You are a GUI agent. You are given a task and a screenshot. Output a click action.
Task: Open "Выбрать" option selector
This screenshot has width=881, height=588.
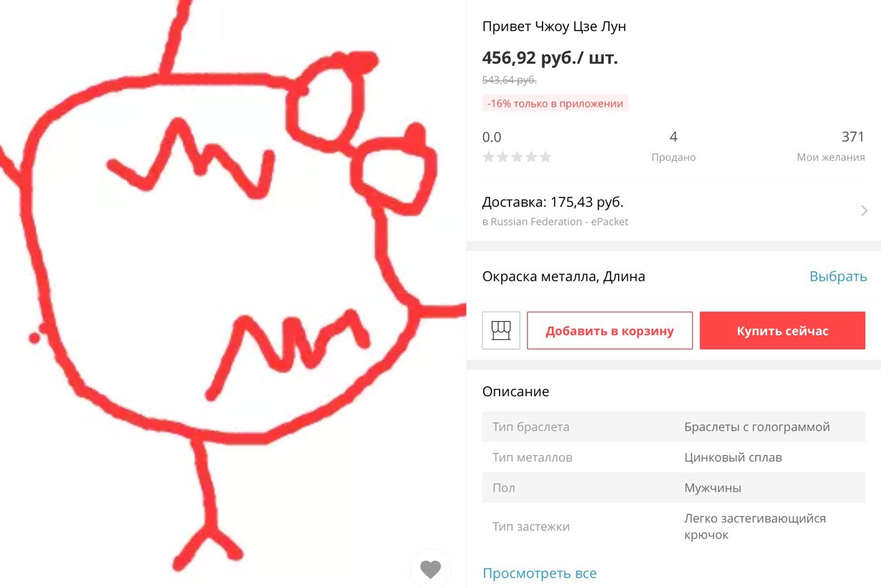tap(838, 276)
